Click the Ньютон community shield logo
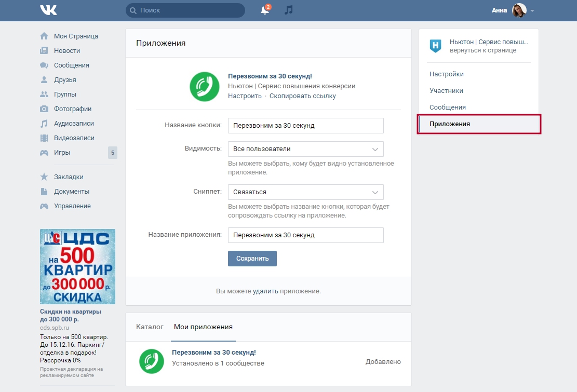The width and height of the screenshot is (577, 392). (436, 46)
